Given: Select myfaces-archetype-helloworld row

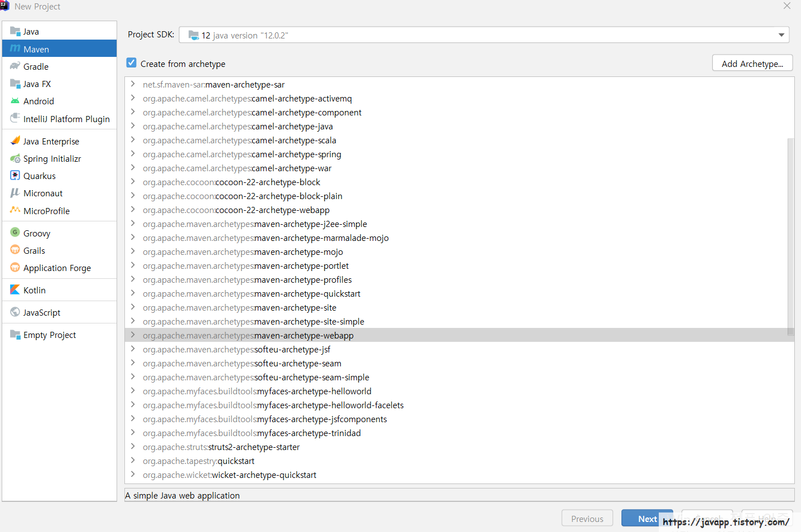Looking at the screenshot, I should (x=460, y=391).
